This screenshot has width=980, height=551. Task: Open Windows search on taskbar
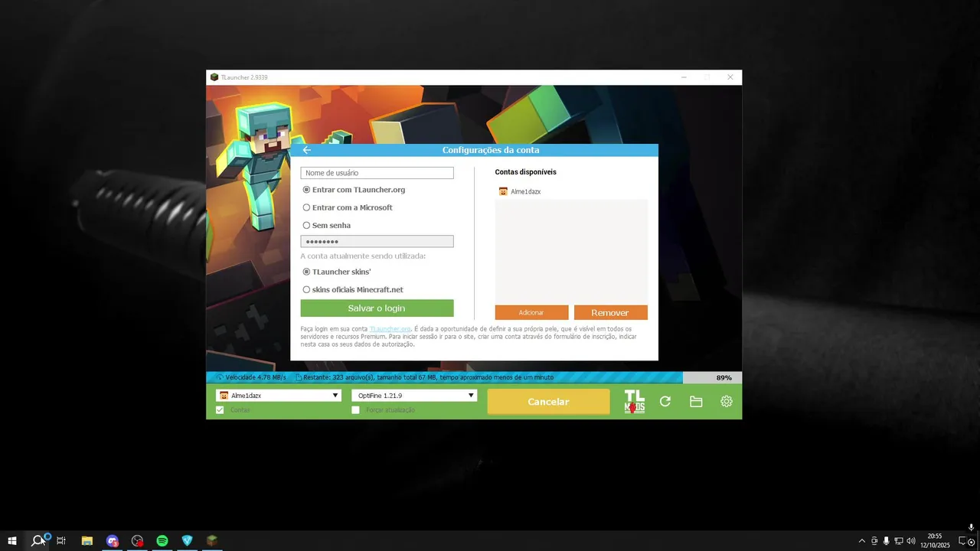pyautogui.click(x=38, y=541)
